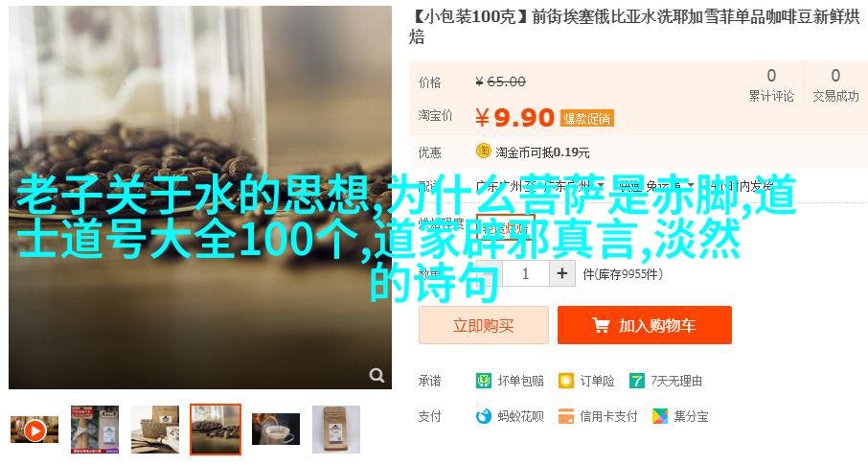Click 立即购买 buy now button
Image resolution: width=868 pixels, height=466 pixels.
pos(483,325)
